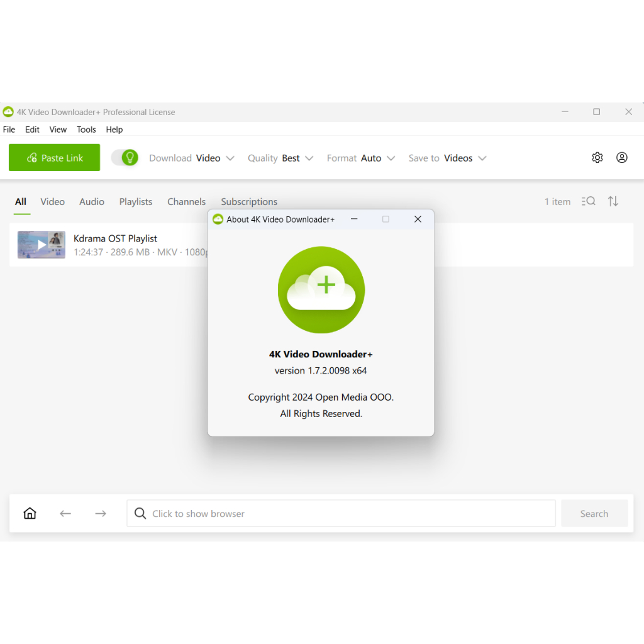Viewport: 644px width, 644px height.
Task: Click the large cloud logo in About dialog
Action: tap(321, 290)
